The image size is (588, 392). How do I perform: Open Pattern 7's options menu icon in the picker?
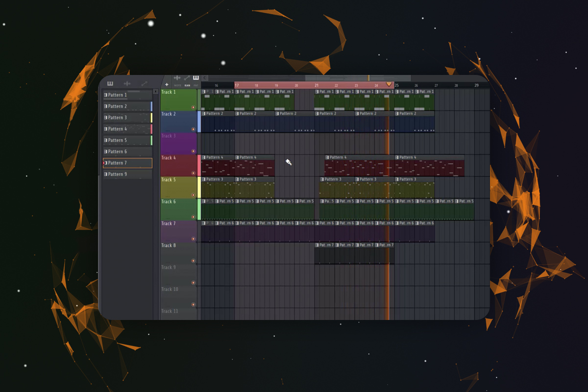coord(106,162)
